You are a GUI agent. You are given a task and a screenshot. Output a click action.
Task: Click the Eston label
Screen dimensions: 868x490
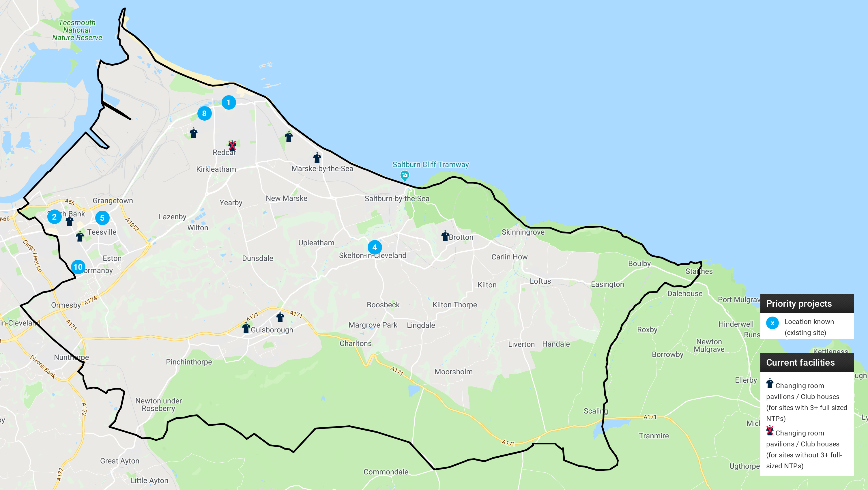point(112,259)
